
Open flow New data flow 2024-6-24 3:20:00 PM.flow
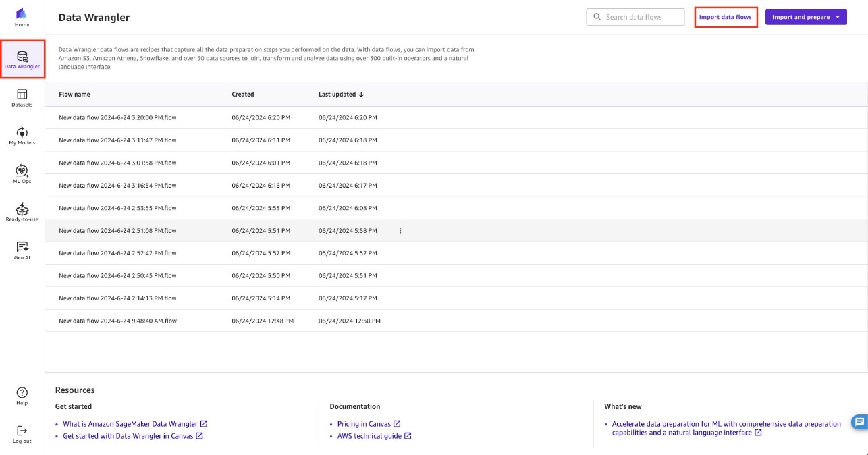[117, 117]
